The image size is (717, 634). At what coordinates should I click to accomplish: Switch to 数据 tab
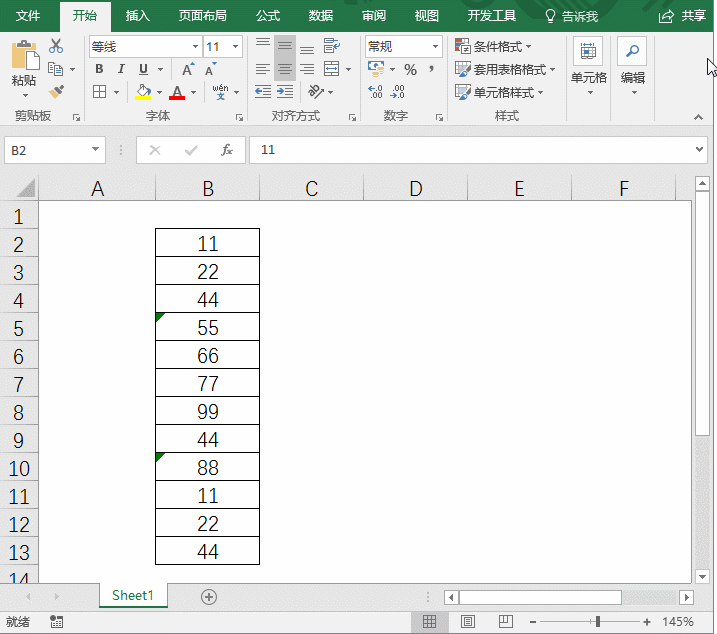tap(321, 16)
